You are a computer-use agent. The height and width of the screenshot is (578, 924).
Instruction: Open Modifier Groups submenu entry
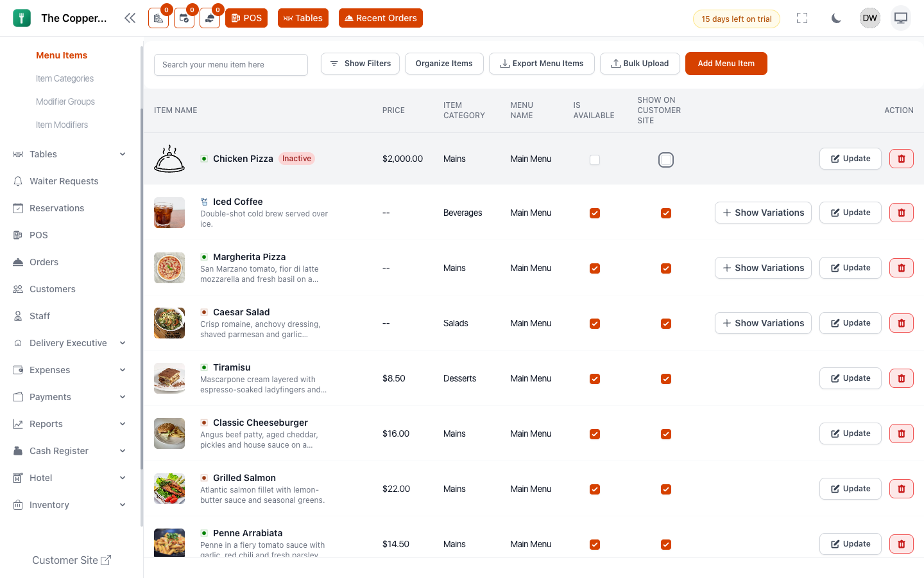point(65,101)
